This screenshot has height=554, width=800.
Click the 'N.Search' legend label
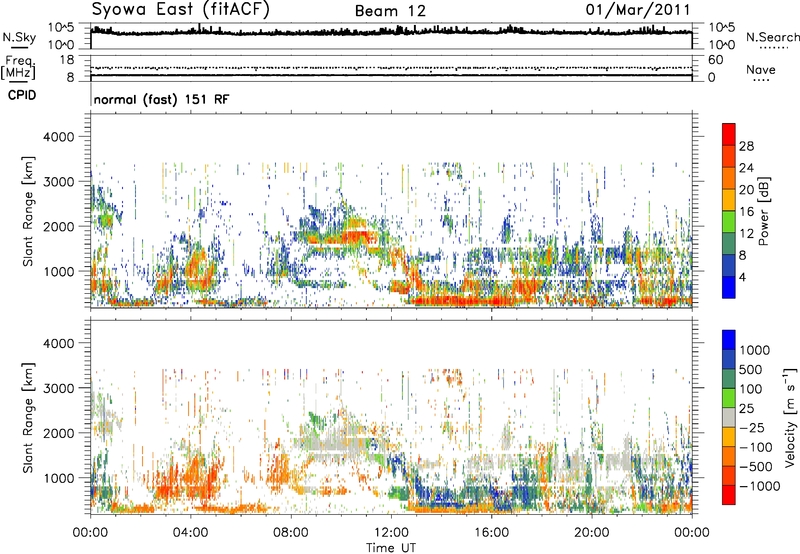pyautogui.click(x=772, y=37)
